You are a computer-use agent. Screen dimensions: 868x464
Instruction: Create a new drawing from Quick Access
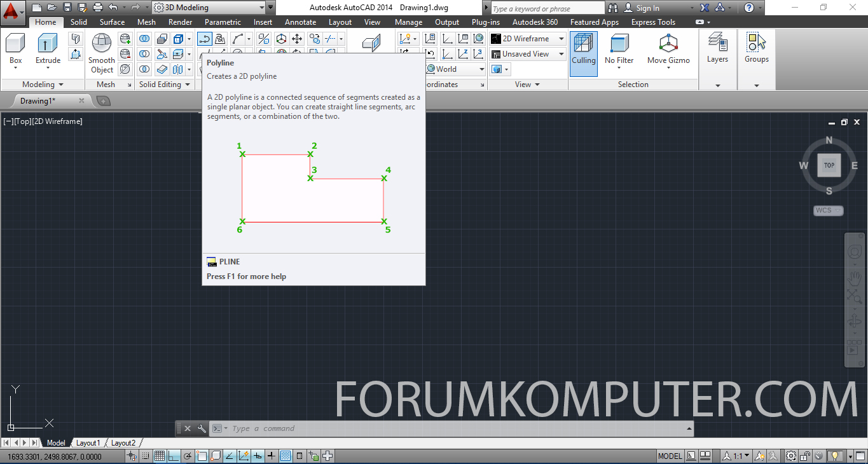tap(37, 8)
